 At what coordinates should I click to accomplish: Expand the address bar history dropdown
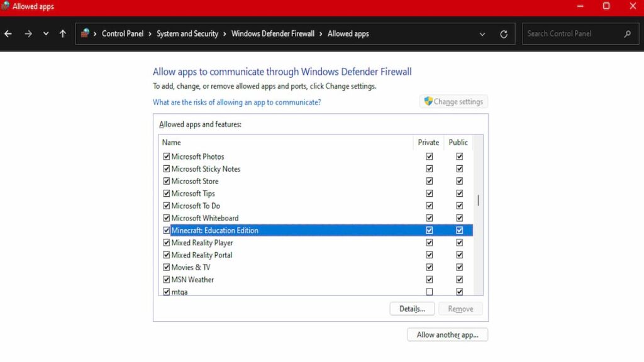482,34
